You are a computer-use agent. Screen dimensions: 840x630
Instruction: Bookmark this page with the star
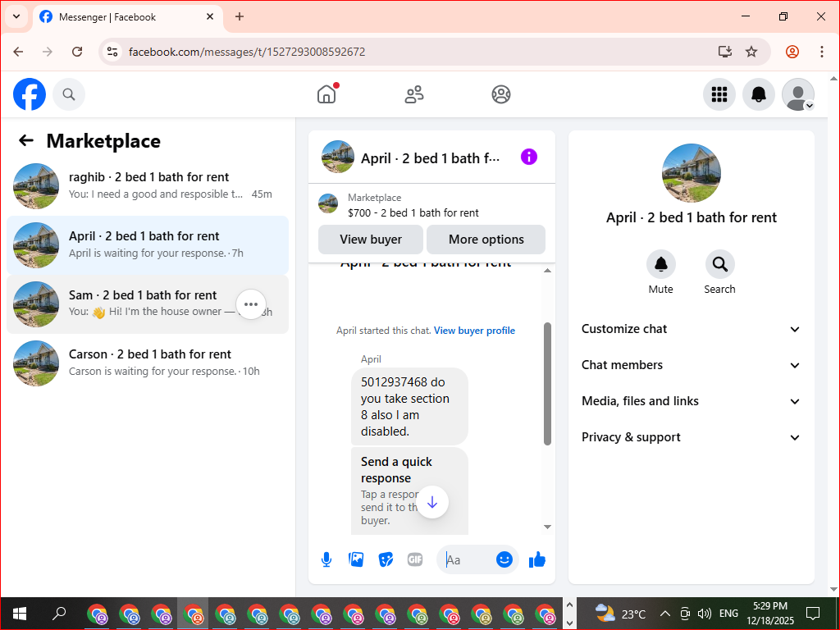(x=751, y=52)
